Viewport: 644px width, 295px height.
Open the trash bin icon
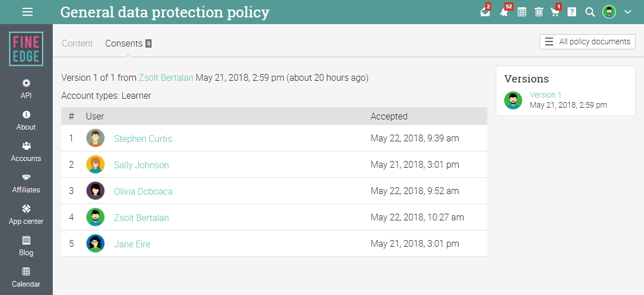(x=538, y=12)
